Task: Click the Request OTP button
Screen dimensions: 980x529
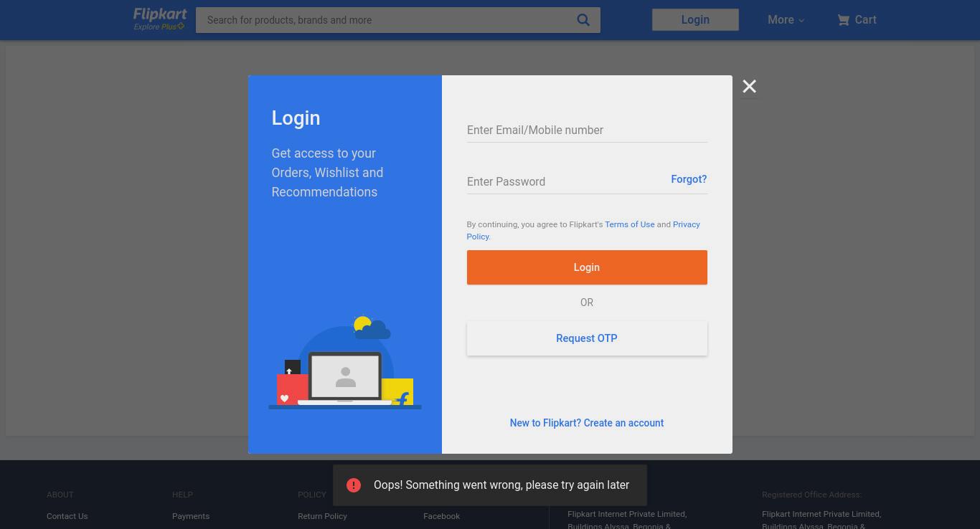Action: point(587,338)
